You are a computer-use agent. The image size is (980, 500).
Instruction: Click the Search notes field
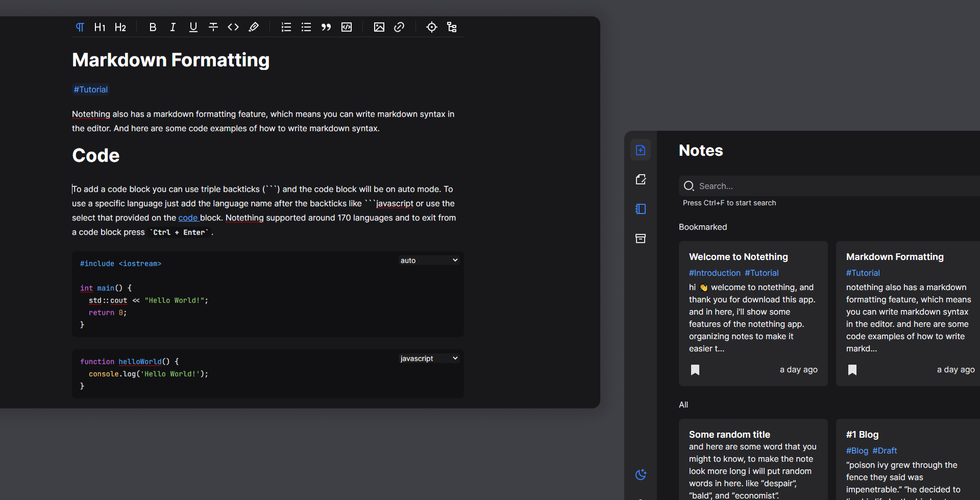(x=829, y=186)
